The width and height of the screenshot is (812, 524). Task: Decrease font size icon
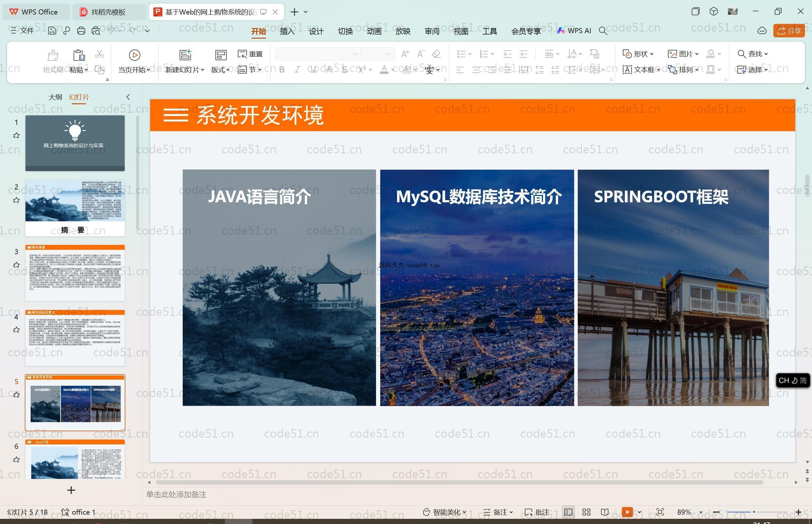tap(421, 54)
